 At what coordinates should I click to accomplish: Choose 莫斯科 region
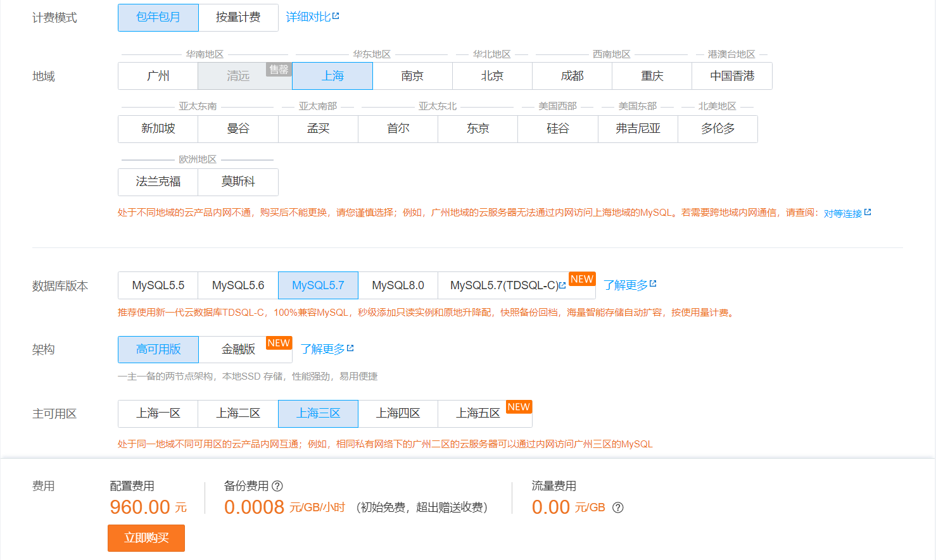(x=238, y=182)
